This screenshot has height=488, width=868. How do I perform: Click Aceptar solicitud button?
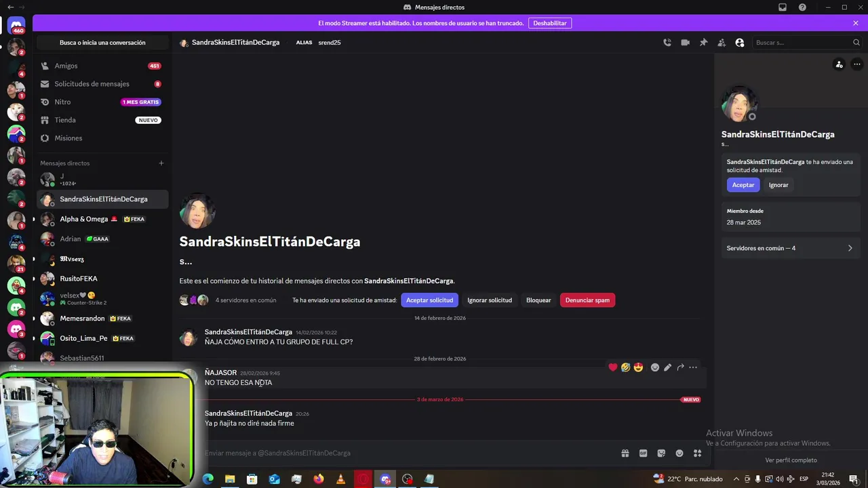click(x=429, y=300)
